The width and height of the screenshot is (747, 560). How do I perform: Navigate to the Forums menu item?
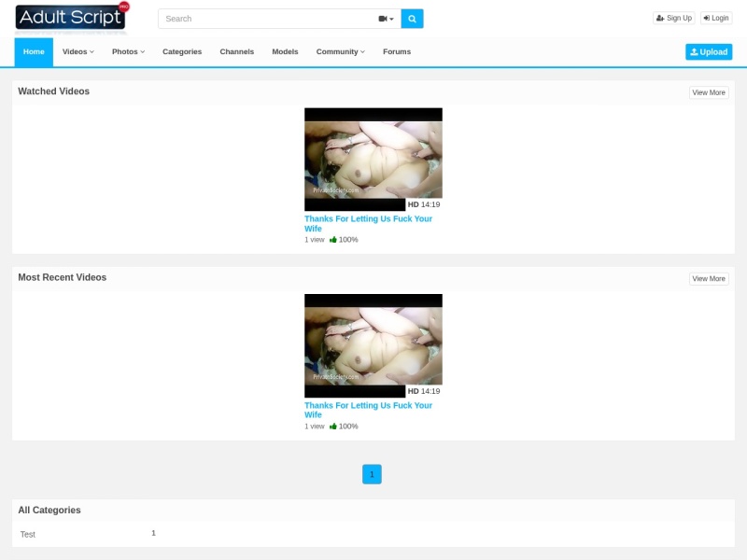tap(397, 52)
